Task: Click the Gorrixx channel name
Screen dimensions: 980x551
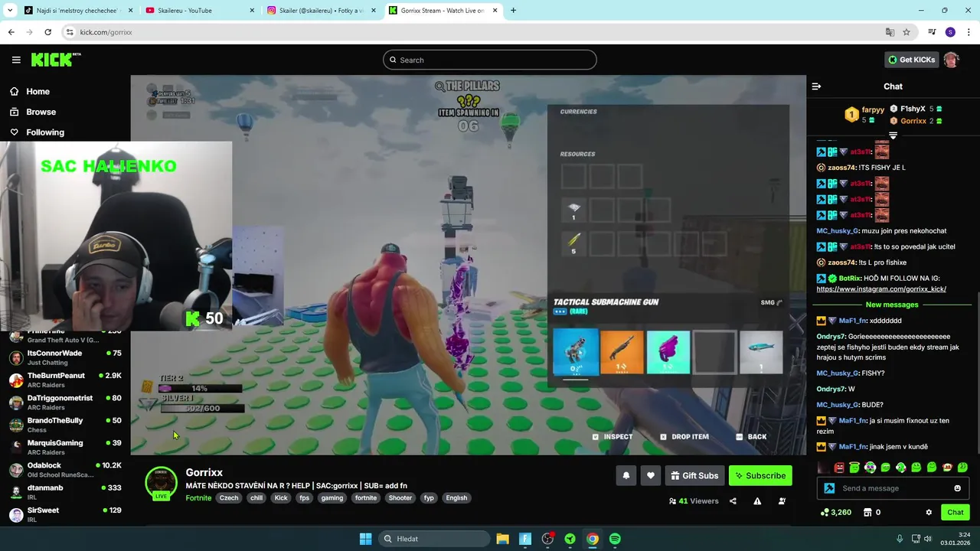Action: (x=204, y=473)
